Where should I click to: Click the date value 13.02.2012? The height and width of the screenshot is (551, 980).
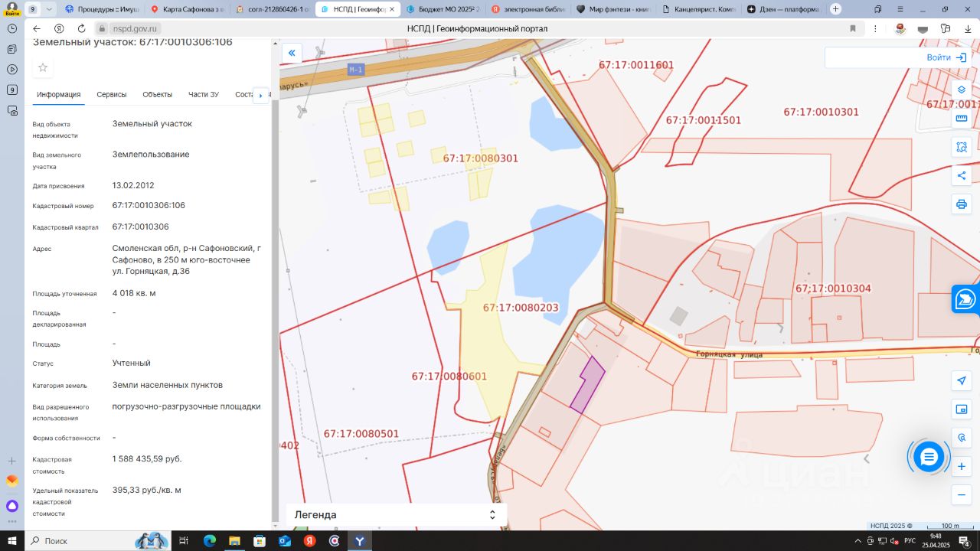[x=133, y=185]
